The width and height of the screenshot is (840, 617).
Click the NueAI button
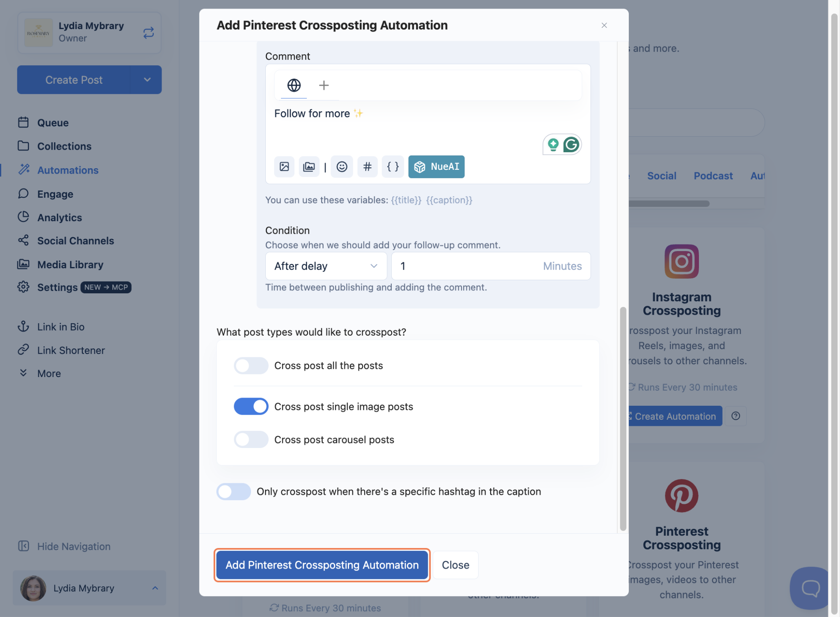436,167
